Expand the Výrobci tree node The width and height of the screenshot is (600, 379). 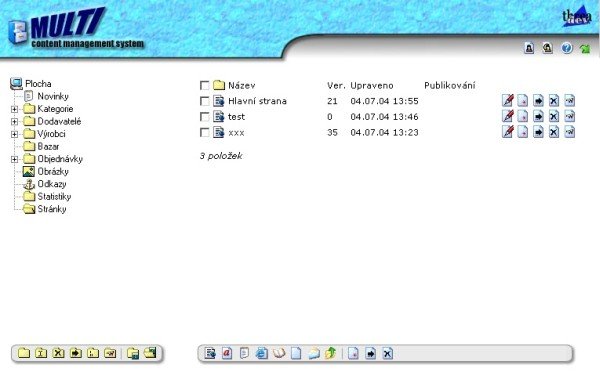pos(15,134)
